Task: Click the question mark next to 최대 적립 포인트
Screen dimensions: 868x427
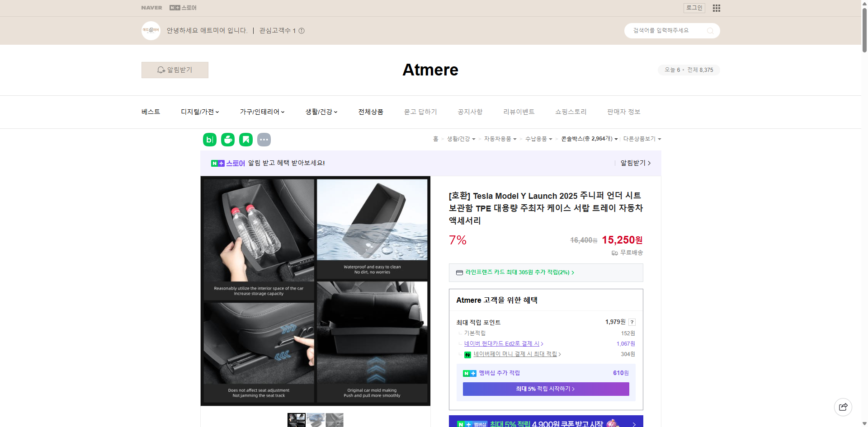Action: (x=632, y=322)
